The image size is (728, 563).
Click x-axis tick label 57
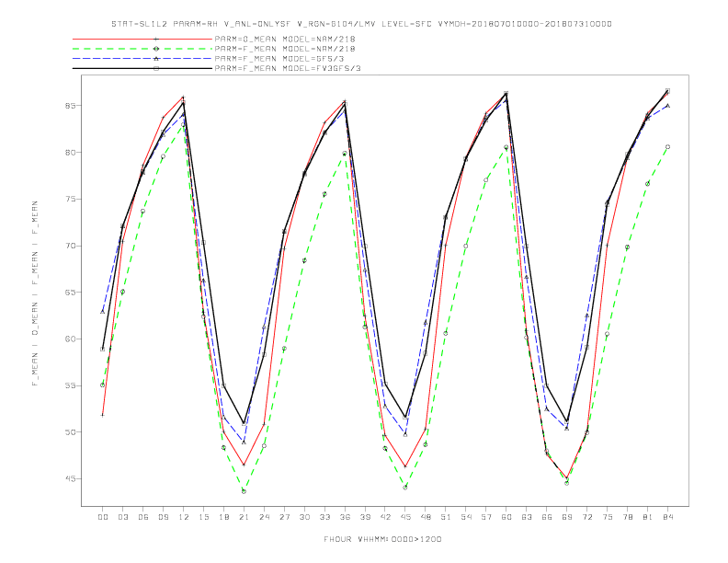click(486, 517)
